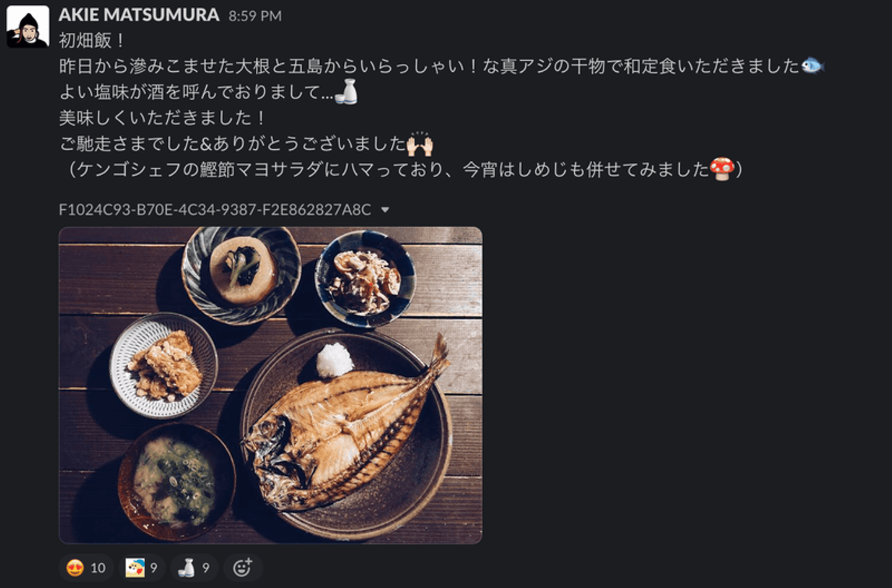
Task: Toggle the heart-eyes reaction with 10 votes
Action: click(x=86, y=568)
